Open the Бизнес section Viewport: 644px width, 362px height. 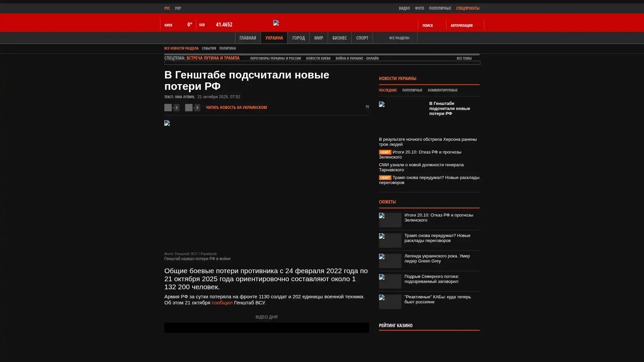pyautogui.click(x=339, y=38)
